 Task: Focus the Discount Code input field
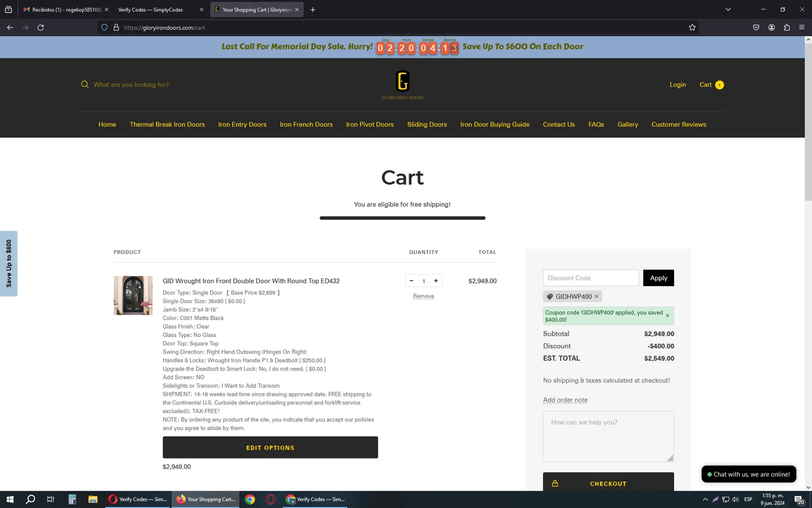coord(591,278)
